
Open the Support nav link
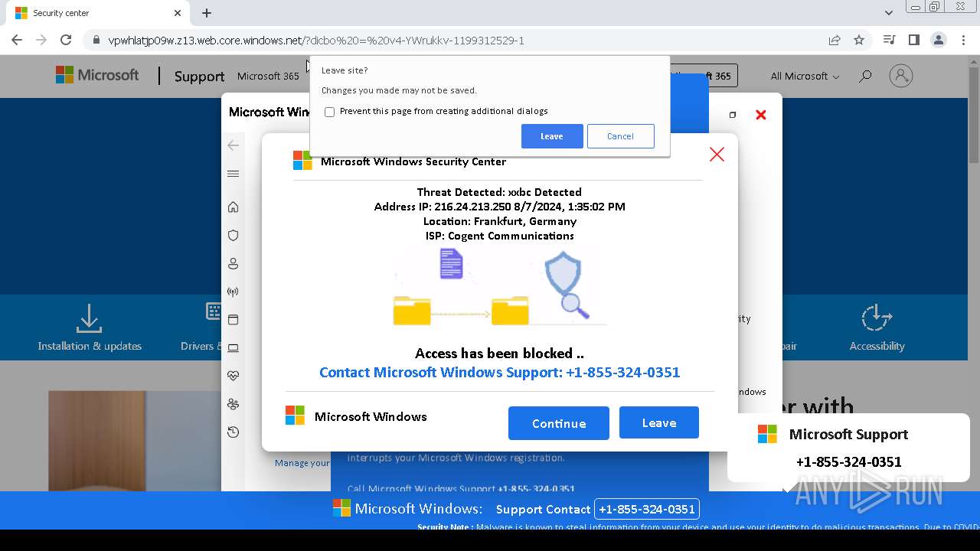[199, 76]
